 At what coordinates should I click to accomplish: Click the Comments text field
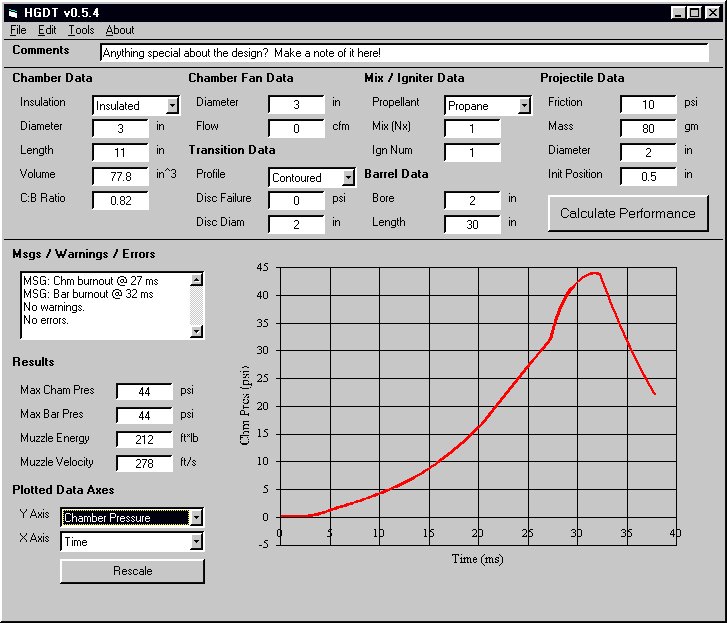(x=403, y=52)
